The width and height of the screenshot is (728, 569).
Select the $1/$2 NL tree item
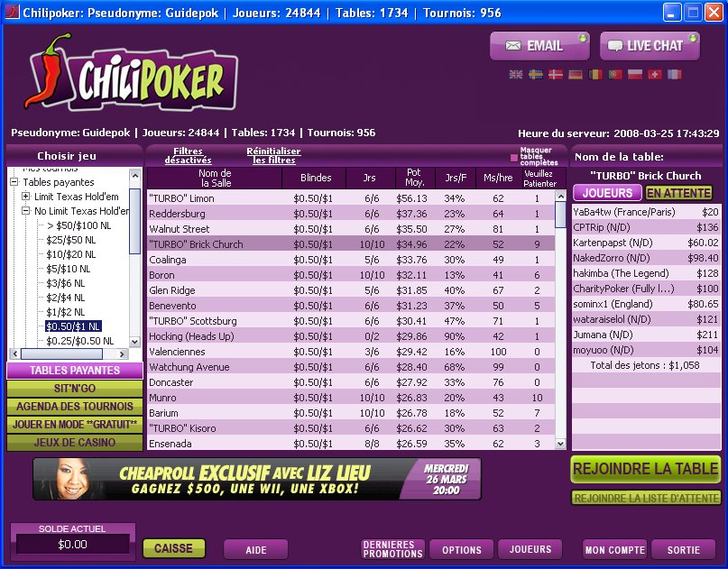tap(66, 312)
